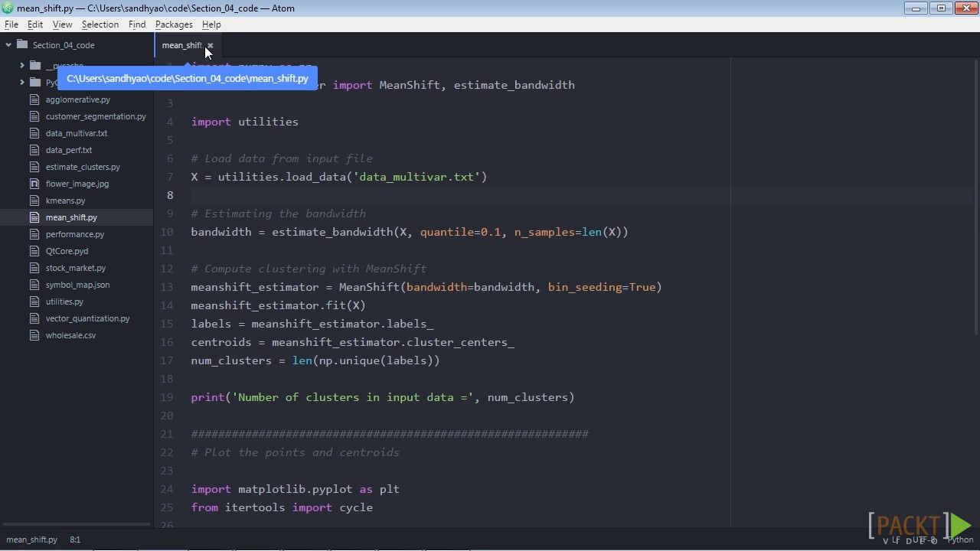Click 'matplotlib.pyplot' on line 24
Image resolution: width=980 pixels, height=551 pixels.
coord(296,489)
